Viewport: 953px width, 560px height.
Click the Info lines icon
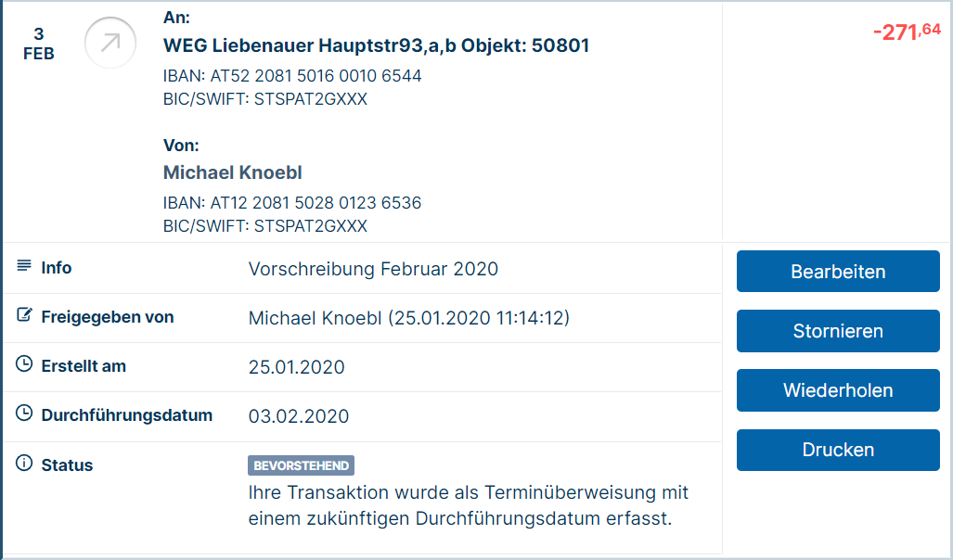[x=24, y=265]
